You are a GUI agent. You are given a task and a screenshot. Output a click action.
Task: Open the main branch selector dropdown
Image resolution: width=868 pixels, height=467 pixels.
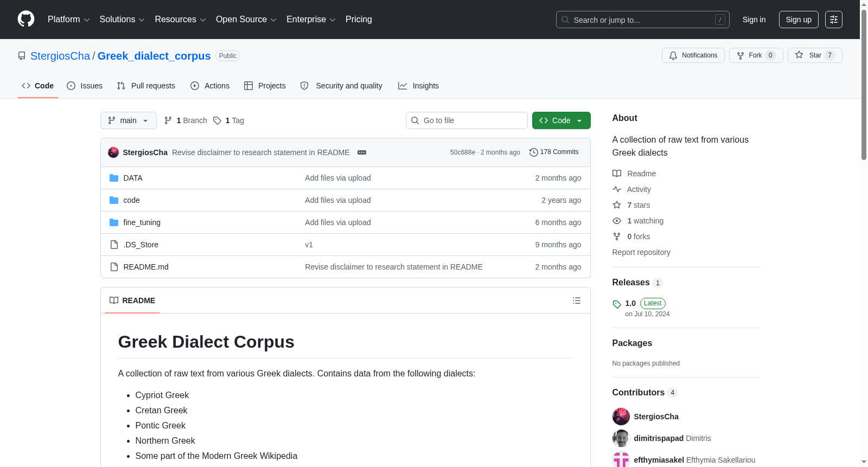[x=129, y=120]
